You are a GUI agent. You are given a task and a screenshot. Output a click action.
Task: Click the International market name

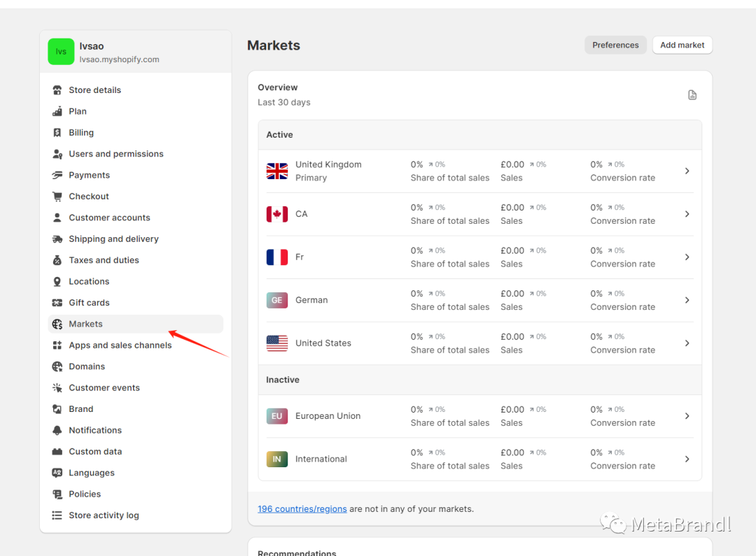click(321, 459)
